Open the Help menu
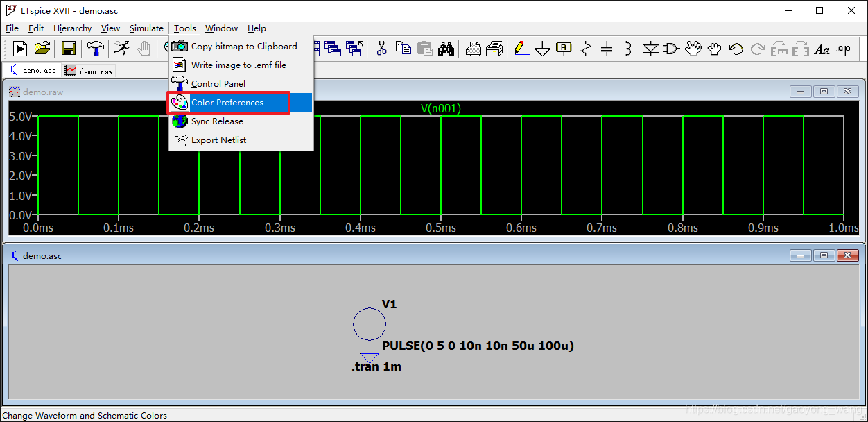868x422 pixels. pyautogui.click(x=257, y=28)
